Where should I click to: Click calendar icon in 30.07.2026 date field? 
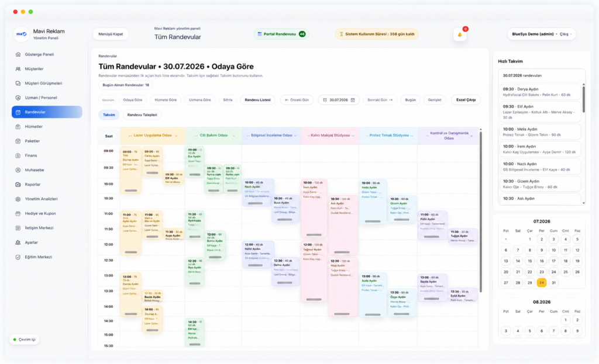click(353, 100)
